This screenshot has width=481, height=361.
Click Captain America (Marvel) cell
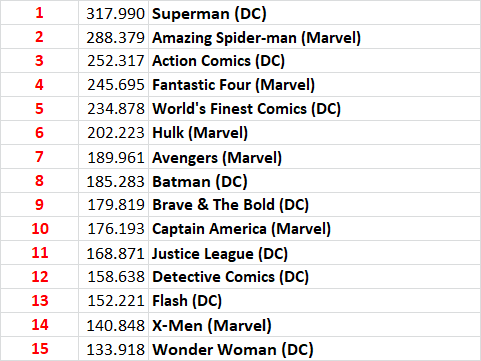tap(314, 229)
